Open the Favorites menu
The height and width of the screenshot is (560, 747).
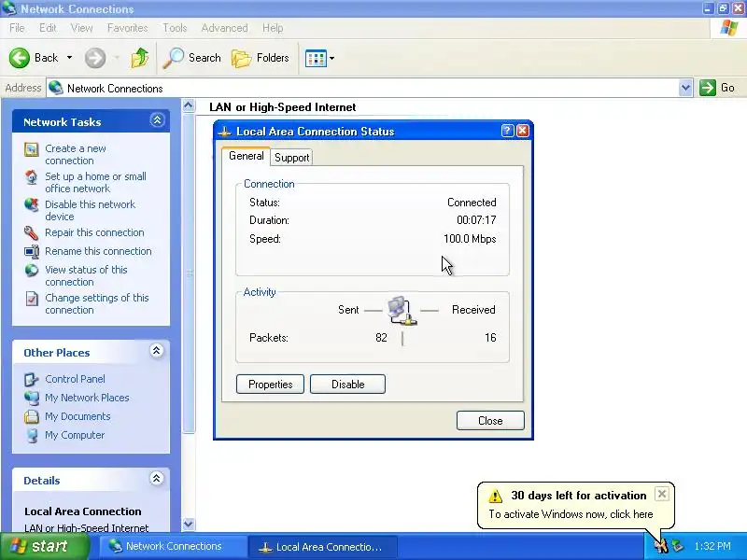coord(127,28)
